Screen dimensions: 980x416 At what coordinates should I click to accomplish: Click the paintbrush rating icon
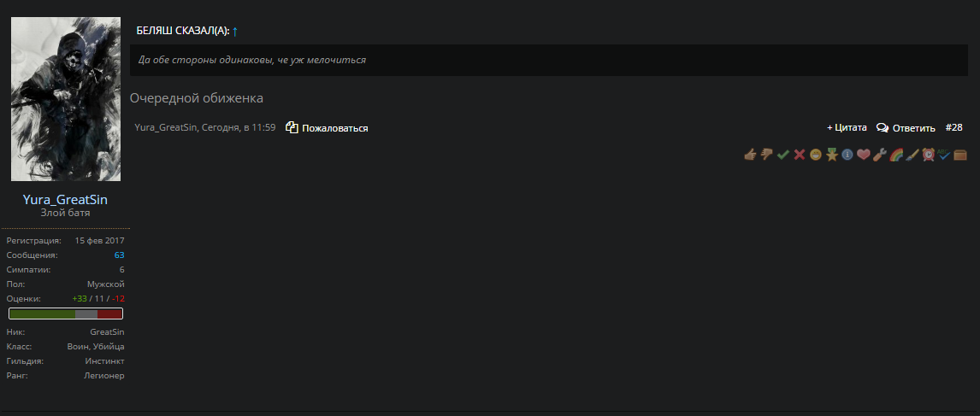coord(912,155)
